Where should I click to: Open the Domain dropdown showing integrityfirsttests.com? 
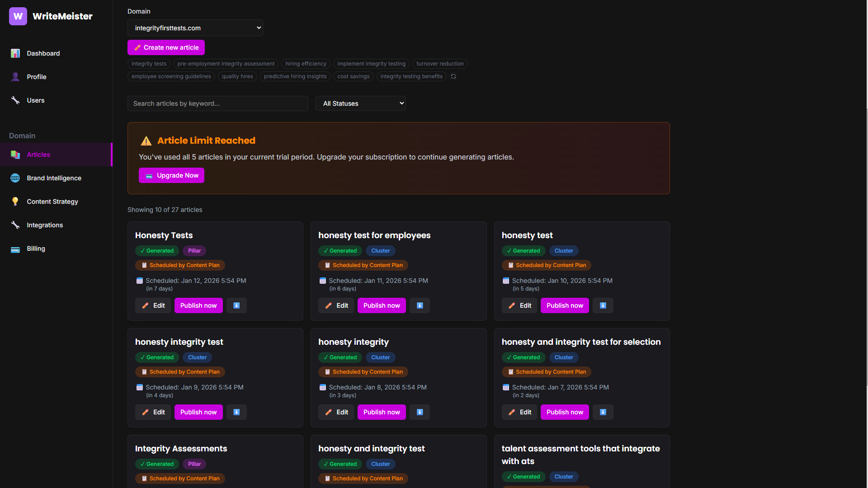point(195,28)
